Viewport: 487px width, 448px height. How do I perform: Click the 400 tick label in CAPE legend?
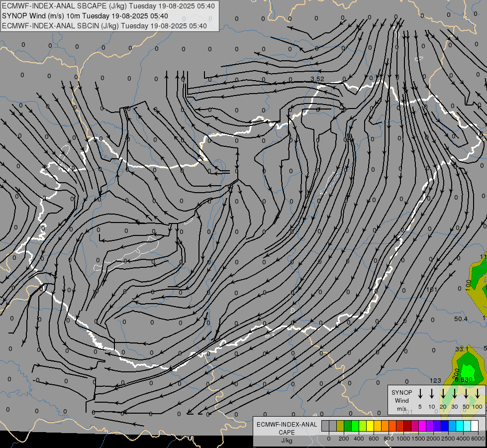coord(359,439)
